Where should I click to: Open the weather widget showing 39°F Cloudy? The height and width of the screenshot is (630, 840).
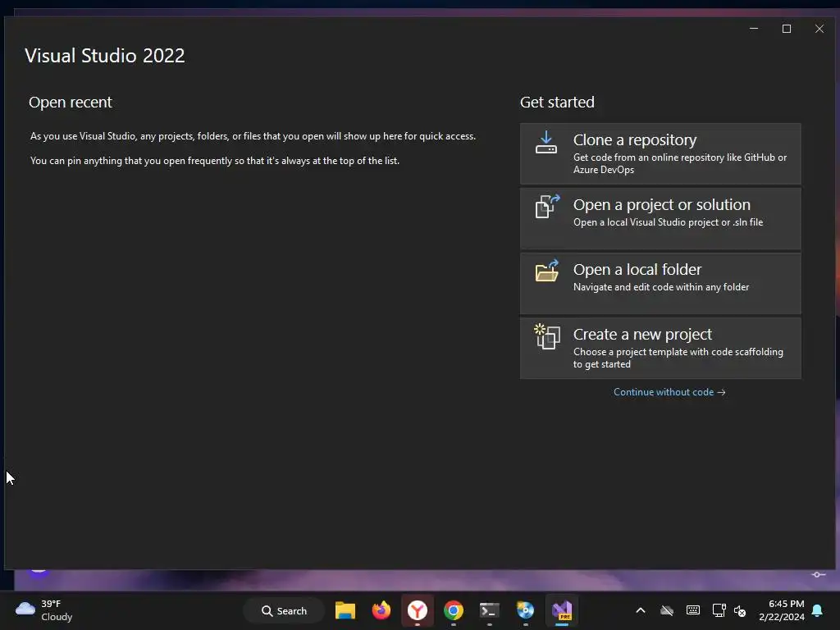pos(44,610)
